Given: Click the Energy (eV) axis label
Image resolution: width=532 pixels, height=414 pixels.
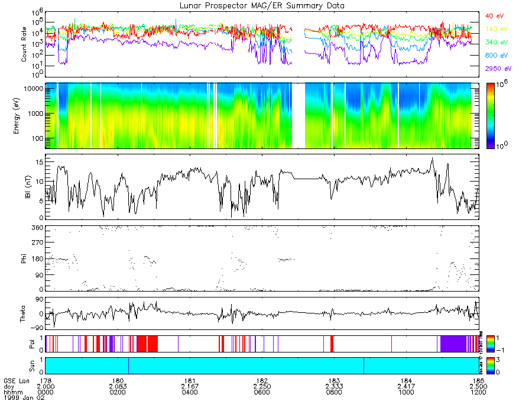Looking at the screenshot, I should 17,116.
